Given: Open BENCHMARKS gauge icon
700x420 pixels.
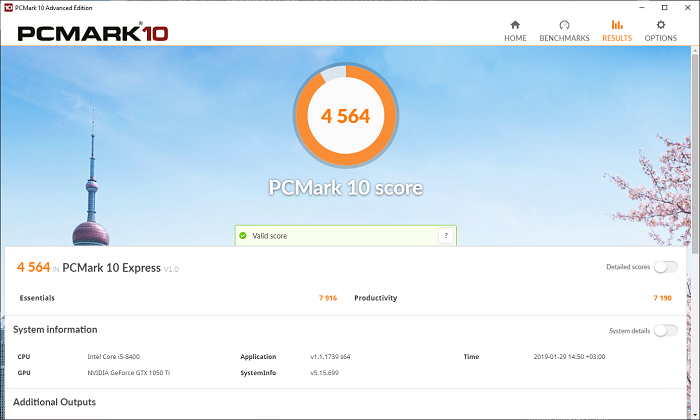Looking at the screenshot, I should [x=564, y=25].
